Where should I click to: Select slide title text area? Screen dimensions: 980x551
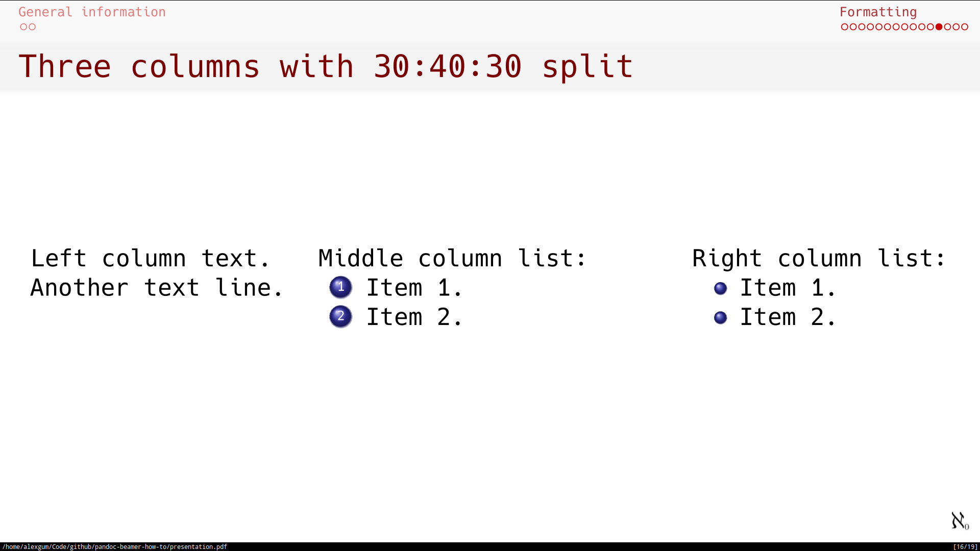click(325, 65)
